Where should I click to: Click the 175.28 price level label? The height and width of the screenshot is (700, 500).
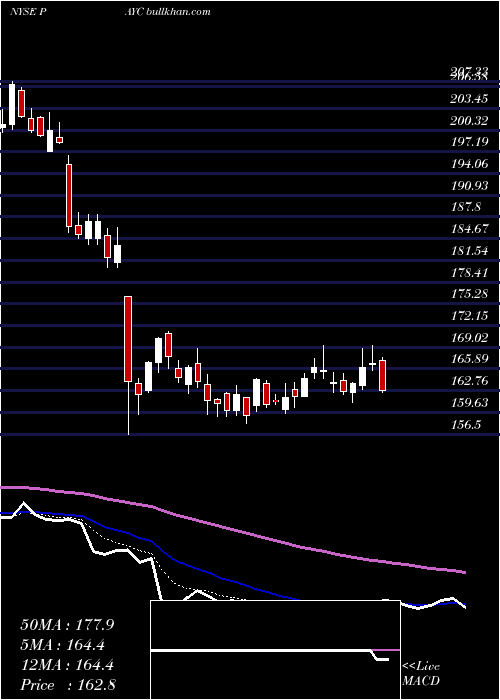(x=469, y=294)
